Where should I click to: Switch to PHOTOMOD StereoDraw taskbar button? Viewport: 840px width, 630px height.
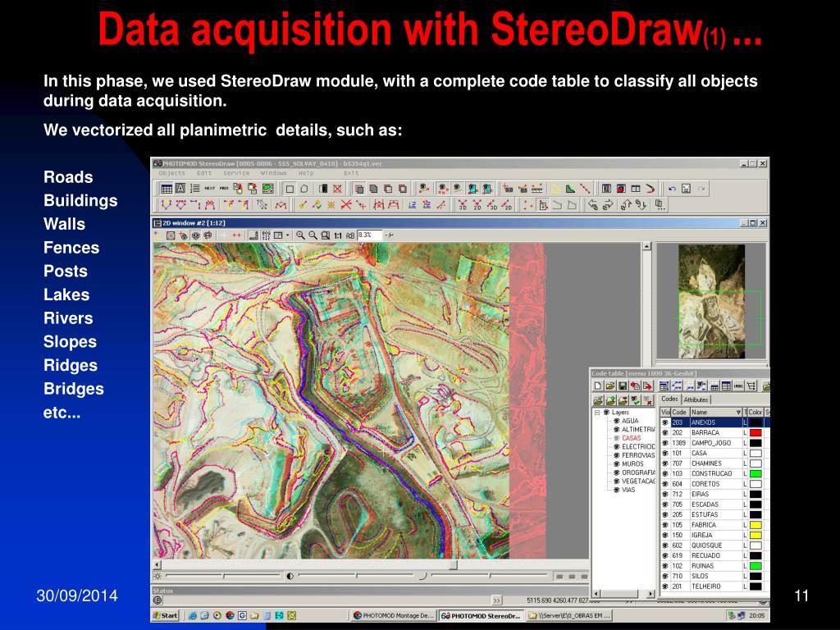click(x=481, y=615)
